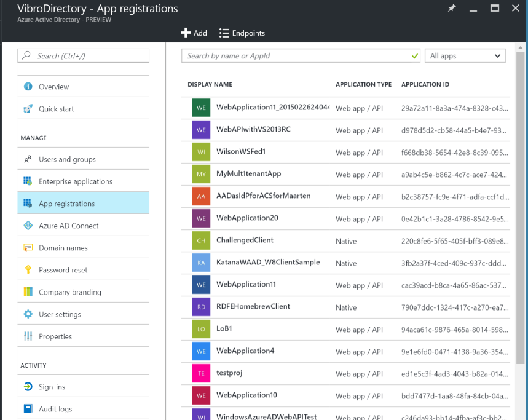The height and width of the screenshot is (420, 528).
Task: Click the sidebar Search (Ctrl+/) field
Action: [83, 55]
